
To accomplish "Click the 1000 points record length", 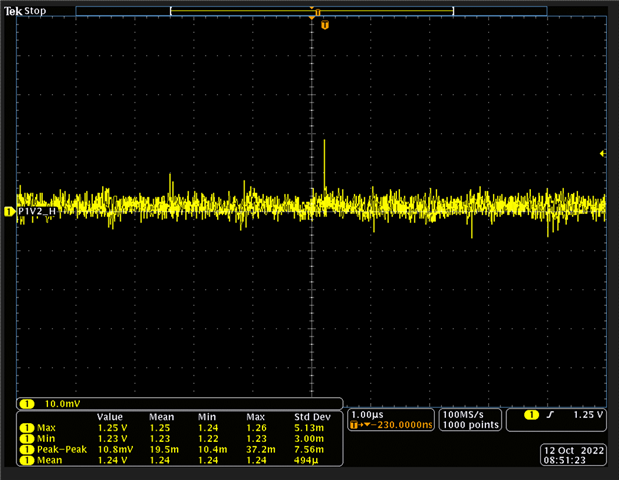I will [x=471, y=425].
